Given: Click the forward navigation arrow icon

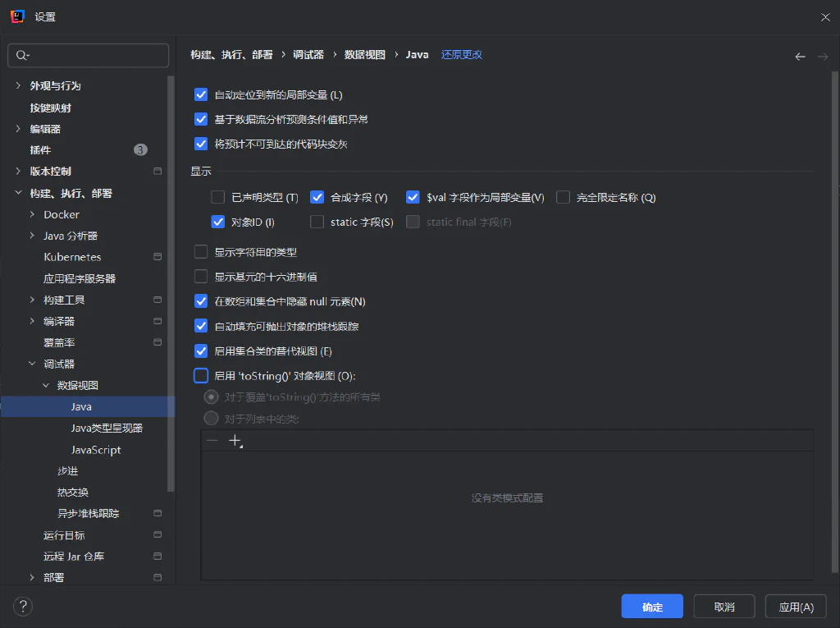Looking at the screenshot, I should click(x=823, y=57).
